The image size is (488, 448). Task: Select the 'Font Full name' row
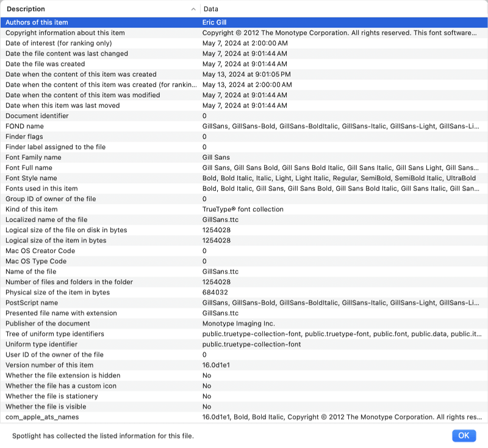pos(244,168)
